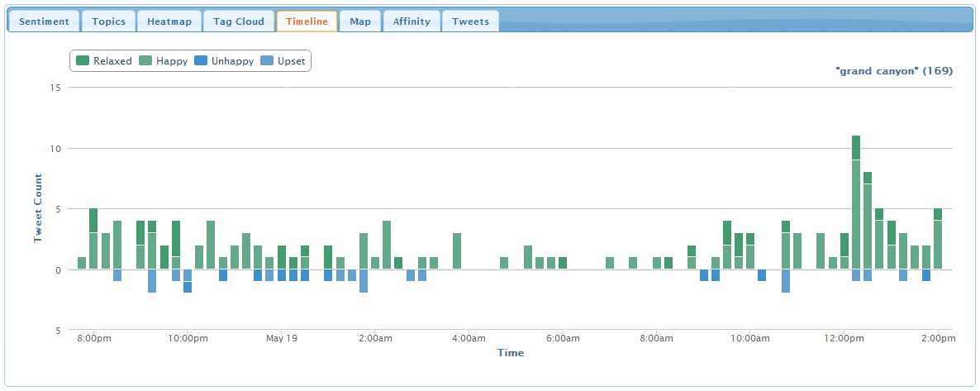Click the 10:00pm time axis label
Viewport: 980px width, 391px height.
pyautogui.click(x=188, y=338)
